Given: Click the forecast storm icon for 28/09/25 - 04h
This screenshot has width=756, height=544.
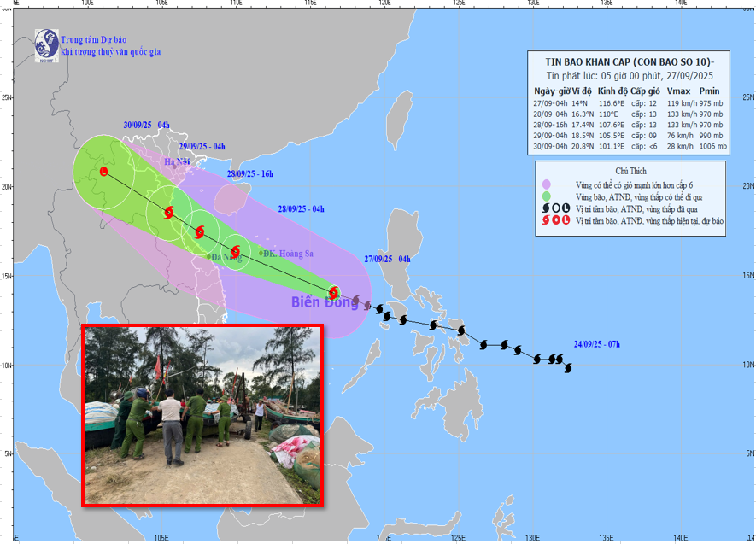Looking at the screenshot, I should 236,251.
